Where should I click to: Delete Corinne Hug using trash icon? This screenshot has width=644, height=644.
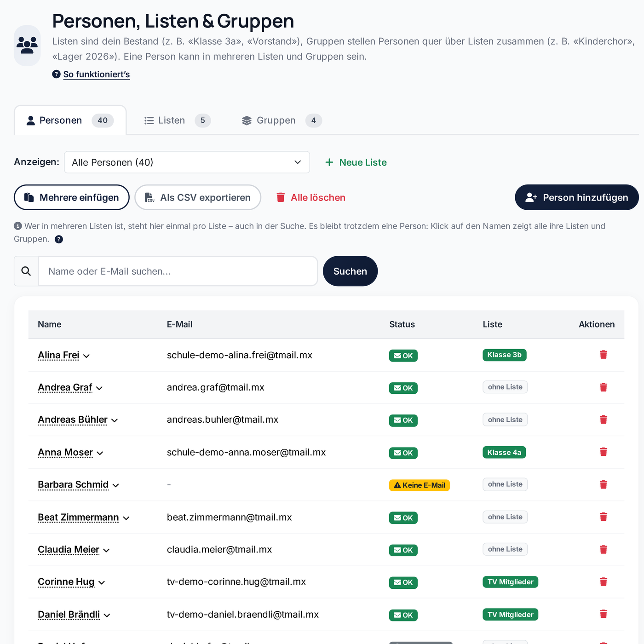pyautogui.click(x=604, y=582)
